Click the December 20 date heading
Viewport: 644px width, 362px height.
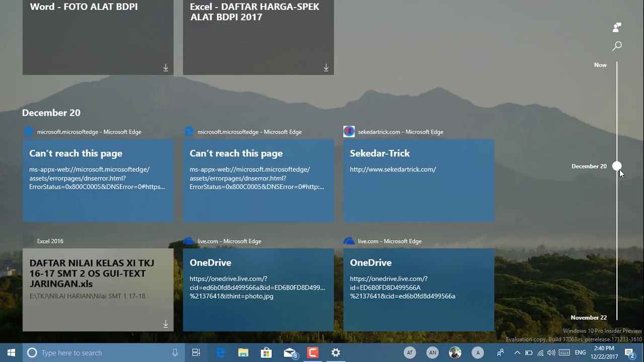51,113
